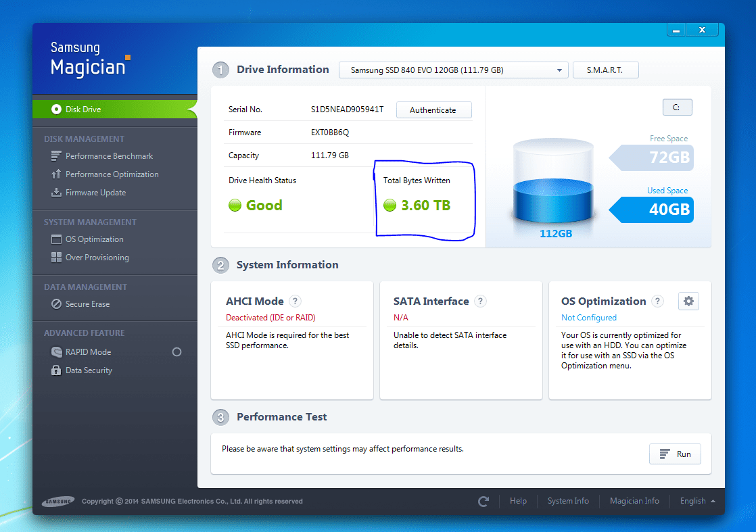
Task: Open Firmware Update page
Action: [x=95, y=193]
